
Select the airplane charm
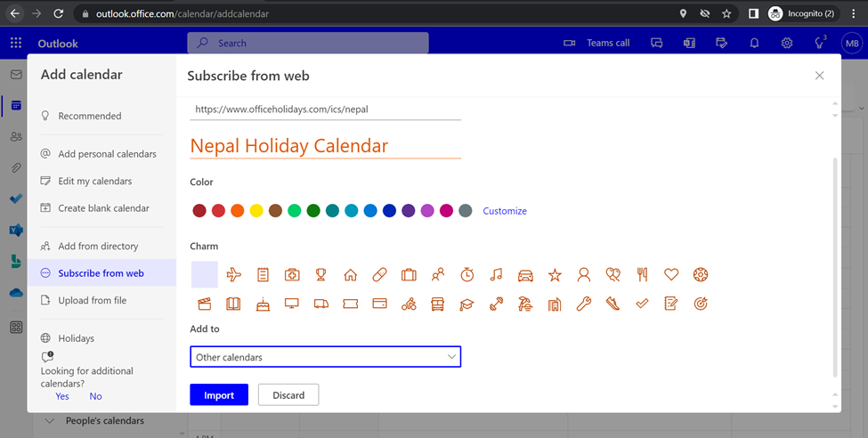234,275
